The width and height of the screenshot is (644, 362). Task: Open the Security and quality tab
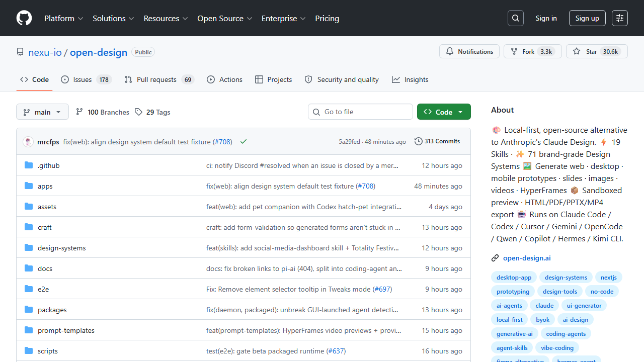(x=342, y=79)
